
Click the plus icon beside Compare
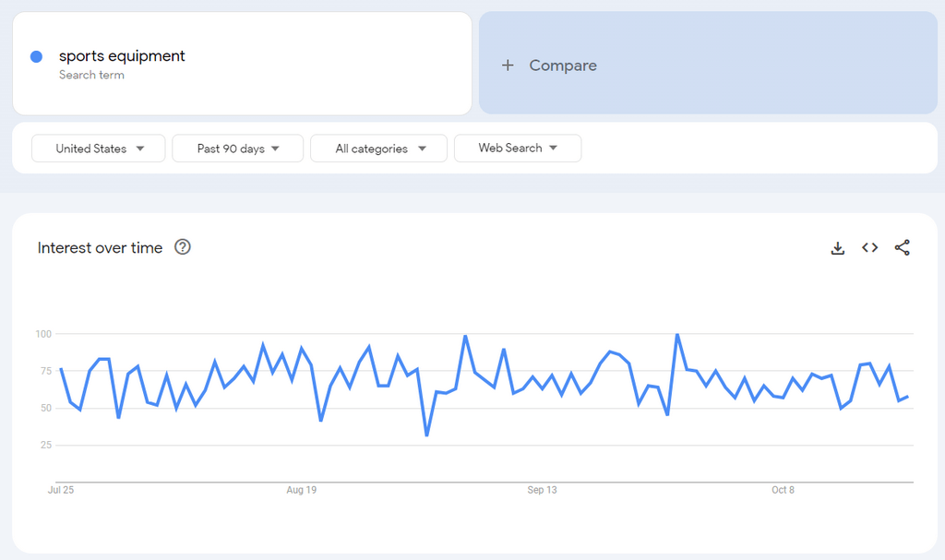[508, 66]
